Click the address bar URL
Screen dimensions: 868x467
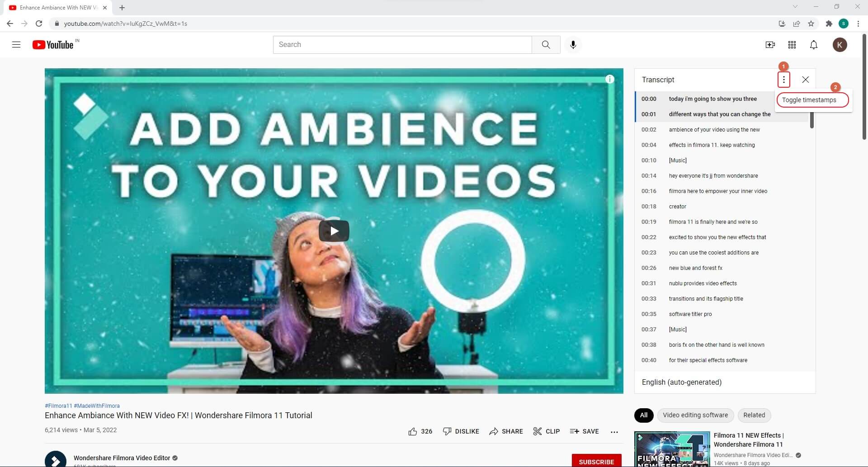pos(126,24)
